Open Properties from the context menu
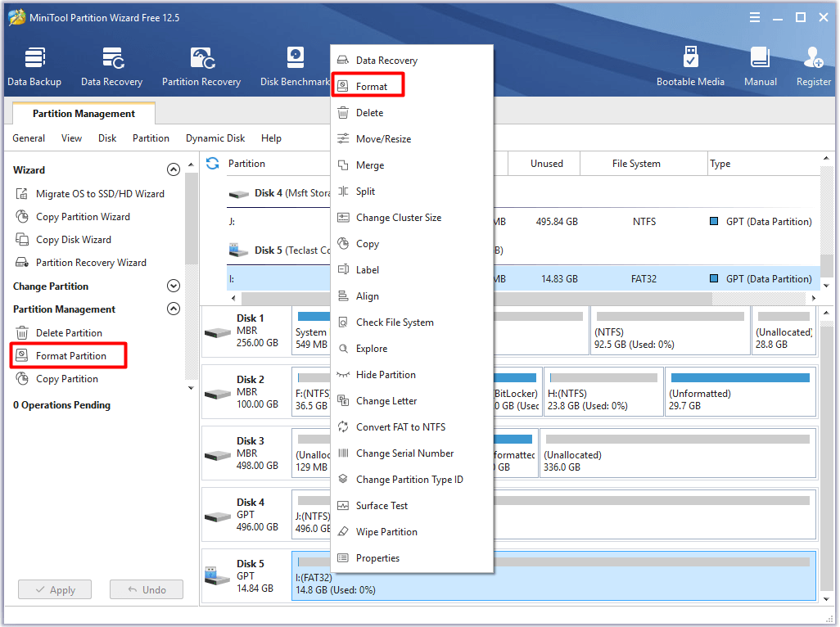 click(412, 559)
